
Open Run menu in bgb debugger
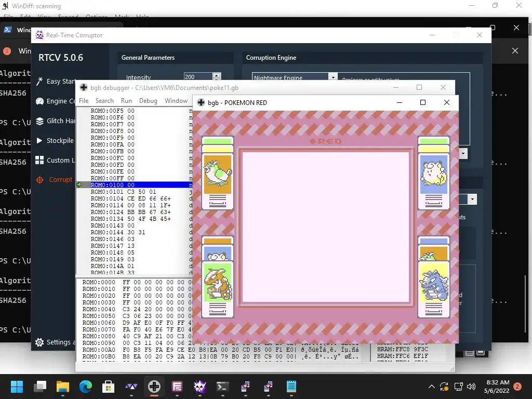(126, 101)
